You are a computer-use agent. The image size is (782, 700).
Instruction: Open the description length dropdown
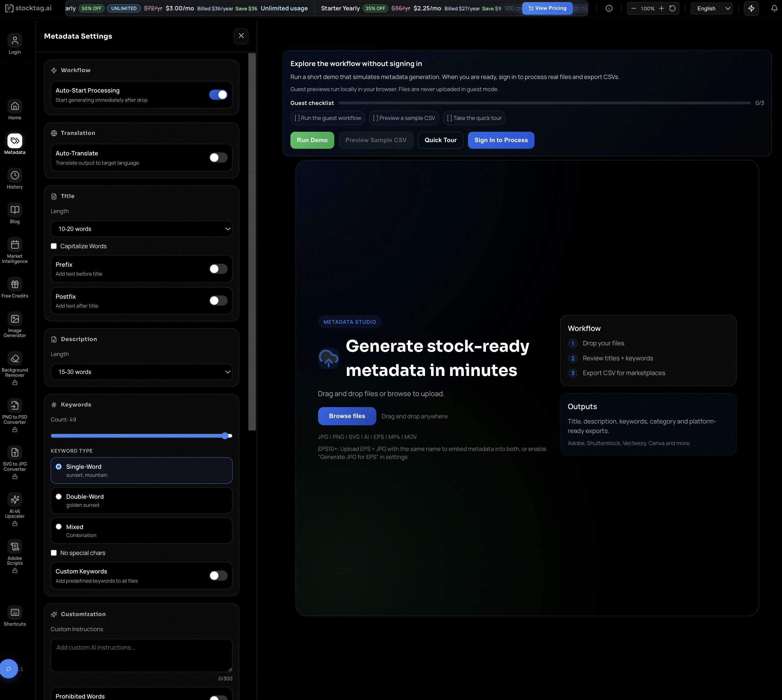[x=141, y=372]
